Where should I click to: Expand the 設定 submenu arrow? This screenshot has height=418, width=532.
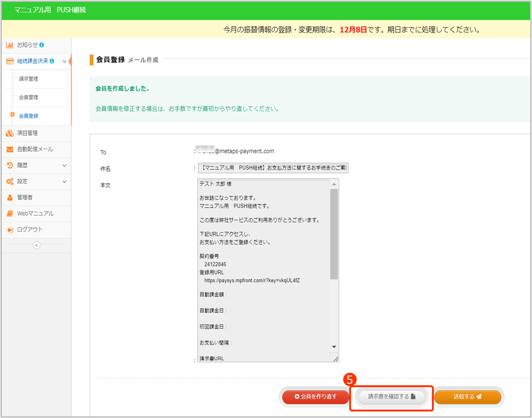(x=64, y=181)
